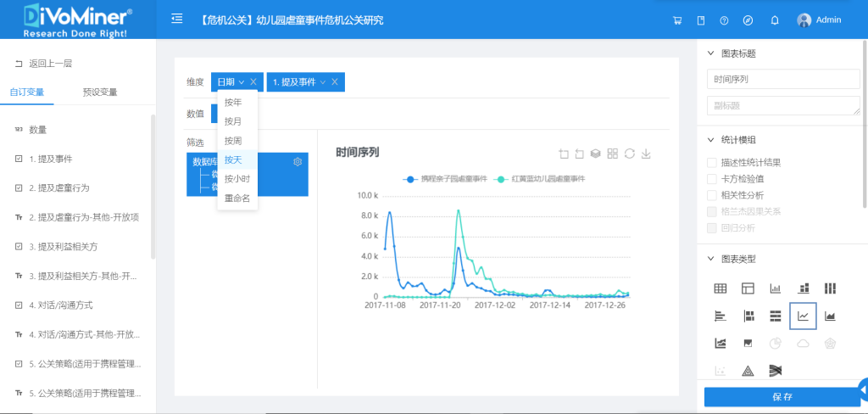Enable 描述性统计结果 checkbox
This screenshot has width=868, height=414.
tap(712, 162)
